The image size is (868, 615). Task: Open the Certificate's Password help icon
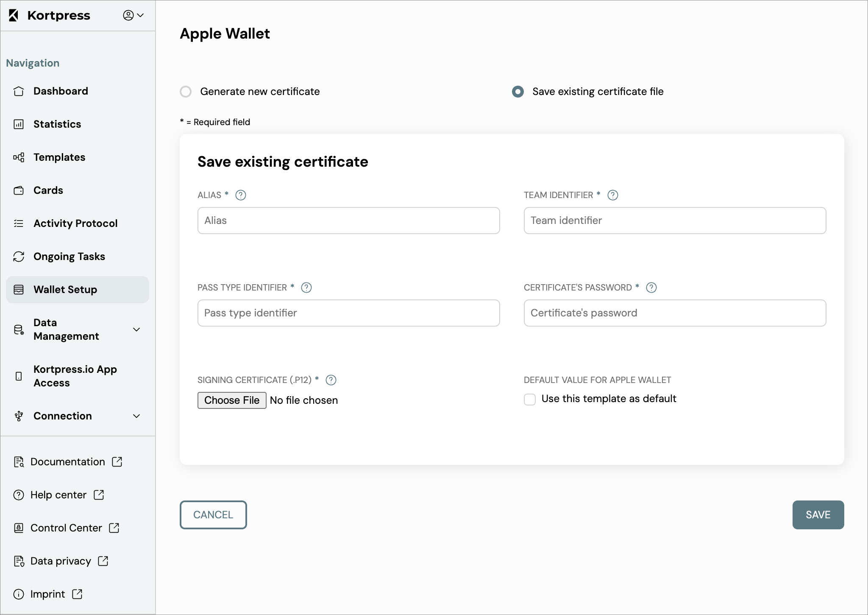(651, 288)
